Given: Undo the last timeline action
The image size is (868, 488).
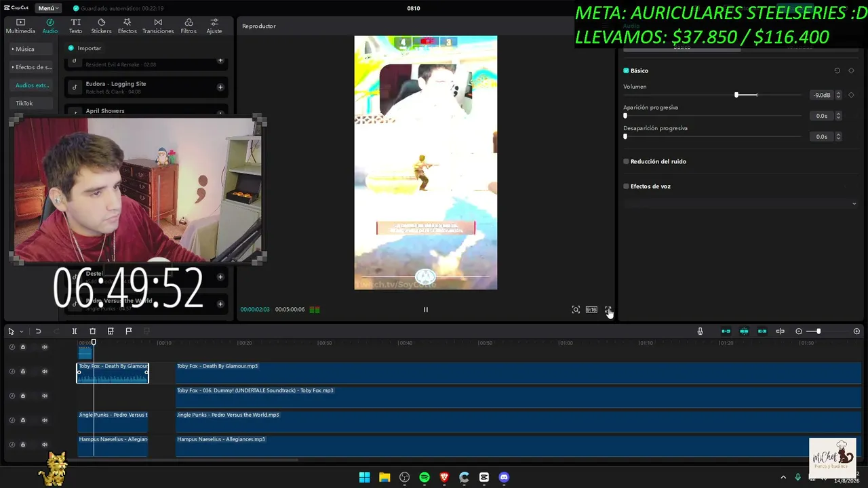Looking at the screenshot, I should [x=39, y=331].
